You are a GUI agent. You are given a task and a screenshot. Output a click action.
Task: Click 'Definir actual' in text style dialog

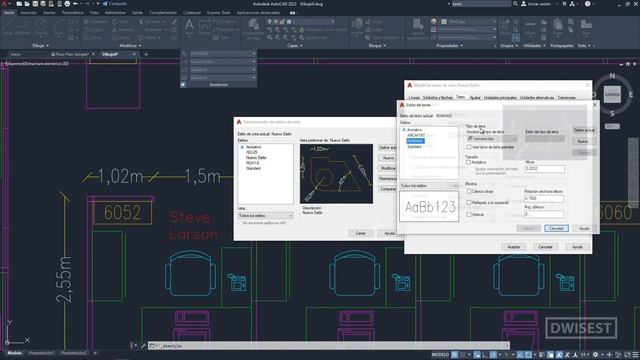tap(584, 130)
